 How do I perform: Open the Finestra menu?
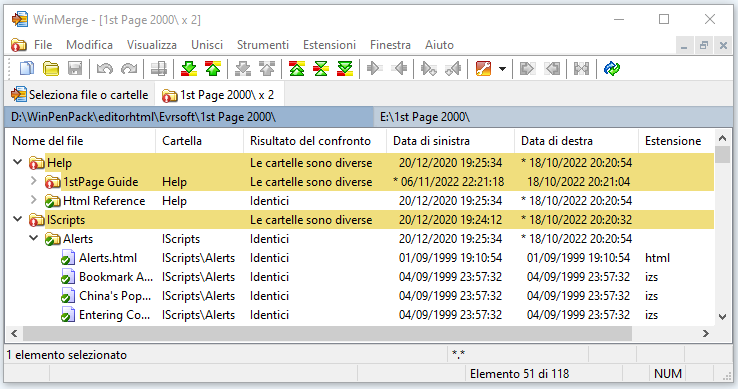pyautogui.click(x=390, y=45)
